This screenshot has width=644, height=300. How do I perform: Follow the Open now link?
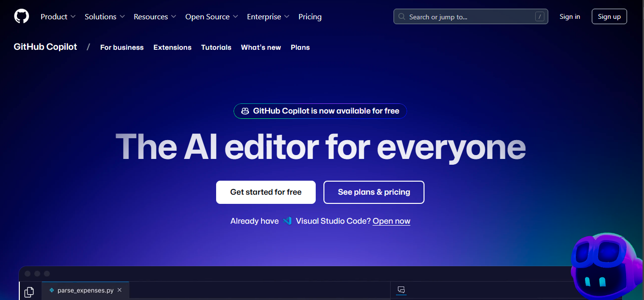tap(392, 221)
